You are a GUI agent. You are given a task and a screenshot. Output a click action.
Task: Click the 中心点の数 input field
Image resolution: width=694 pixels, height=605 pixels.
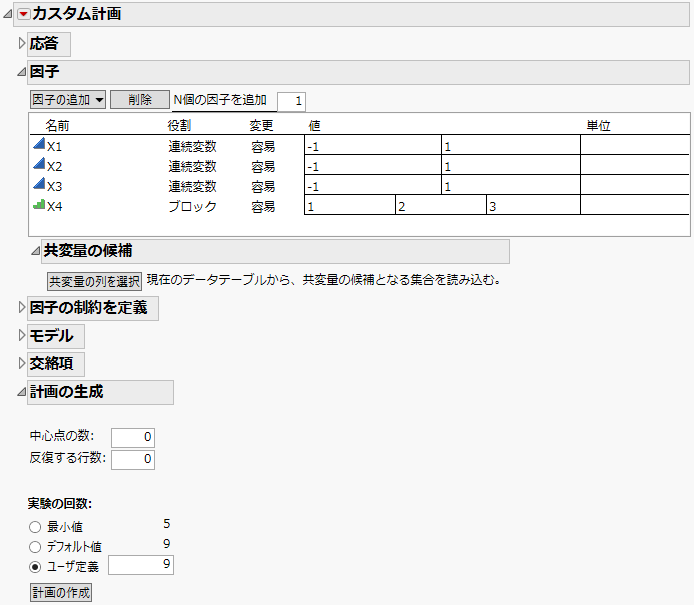tap(133, 437)
